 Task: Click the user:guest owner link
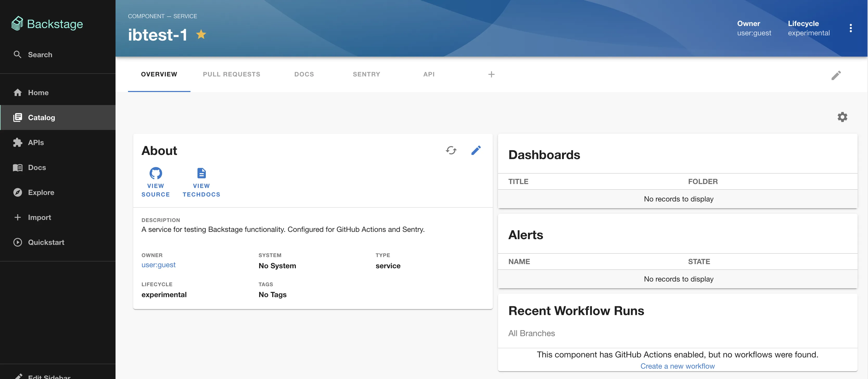(x=158, y=265)
